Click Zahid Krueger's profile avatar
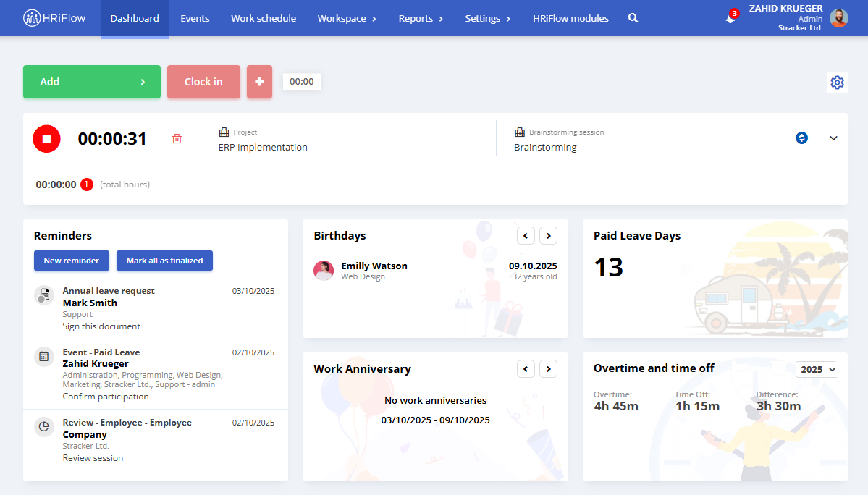868x495 pixels. click(x=838, y=18)
